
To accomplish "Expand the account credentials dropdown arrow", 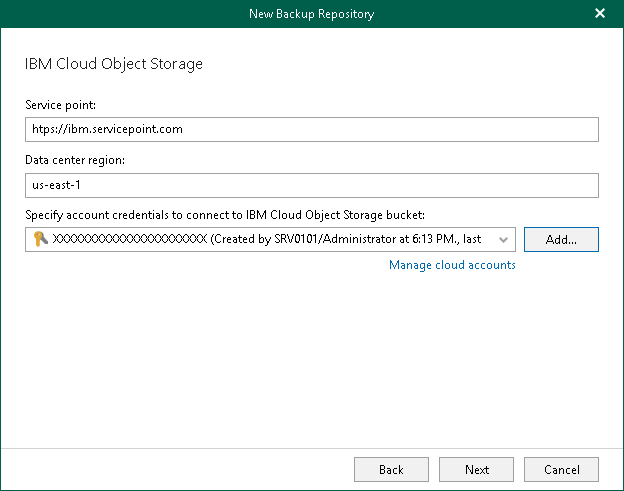I will click(x=503, y=240).
